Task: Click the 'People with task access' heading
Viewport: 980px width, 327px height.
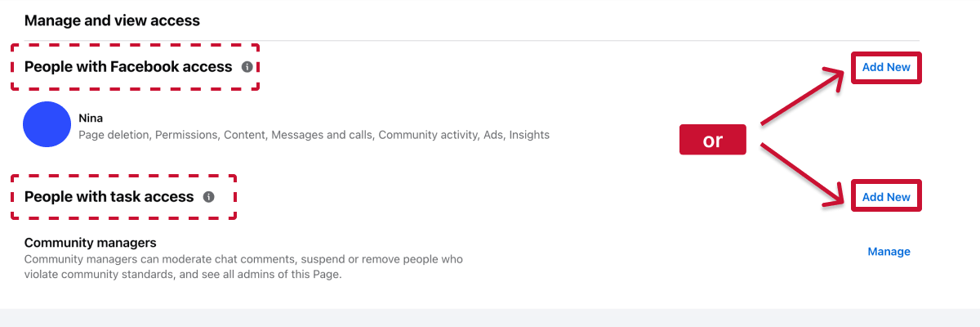Action: pyautogui.click(x=109, y=197)
